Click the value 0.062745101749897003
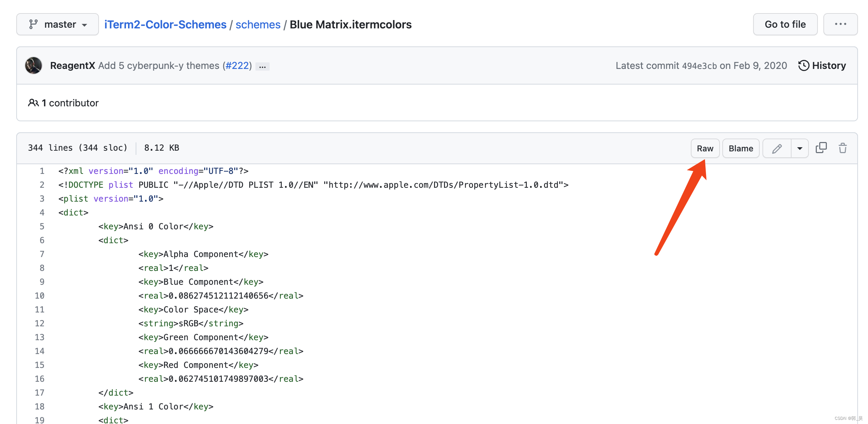Image resolution: width=868 pixels, height=424 pixels. pos(218,379)
